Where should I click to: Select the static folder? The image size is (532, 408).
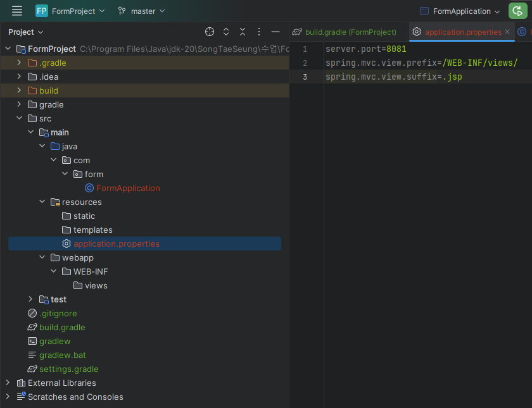(84, 216)
